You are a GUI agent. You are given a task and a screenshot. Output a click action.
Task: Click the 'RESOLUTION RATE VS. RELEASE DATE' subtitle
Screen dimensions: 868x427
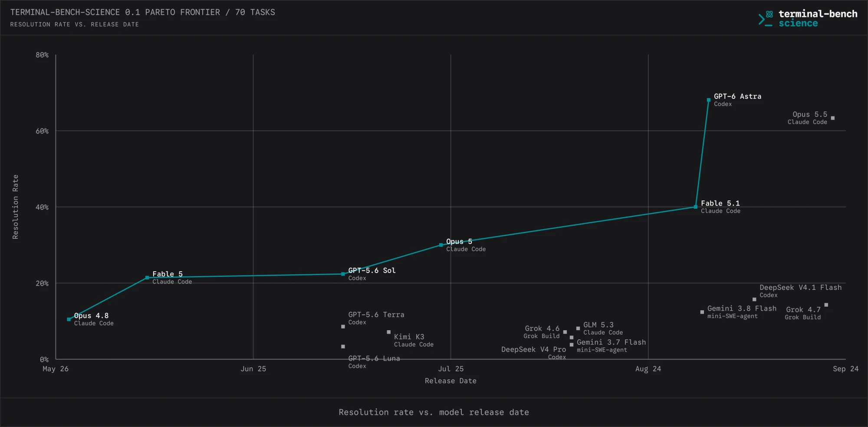(x=75, y=25)
